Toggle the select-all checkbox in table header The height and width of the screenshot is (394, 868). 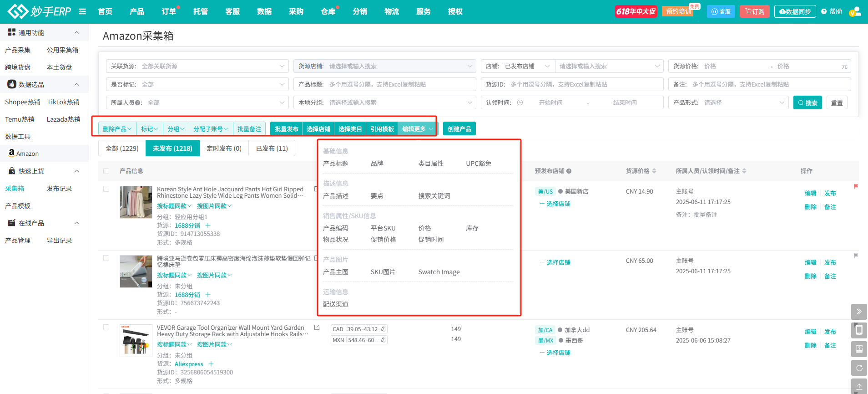106,171
